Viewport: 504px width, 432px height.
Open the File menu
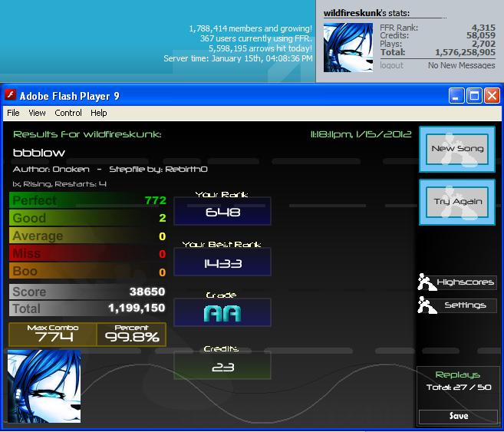coord(13,113)
